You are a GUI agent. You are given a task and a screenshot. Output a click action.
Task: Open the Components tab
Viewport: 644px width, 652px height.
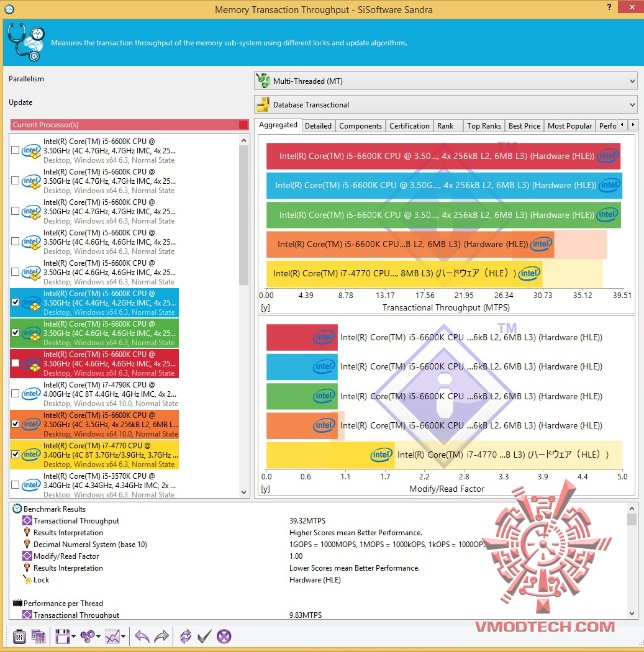(x=360, y=125)
